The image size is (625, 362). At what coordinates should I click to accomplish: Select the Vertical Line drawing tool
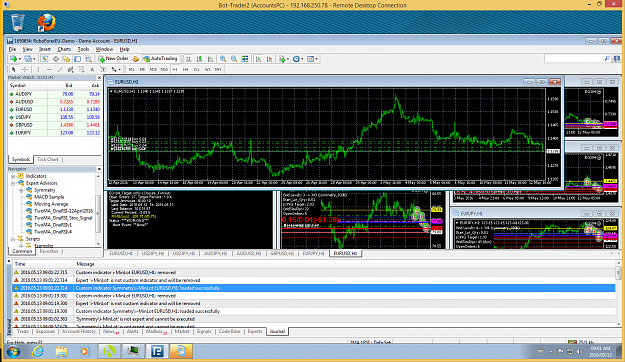pyautogui.click(x=38, y=69)
